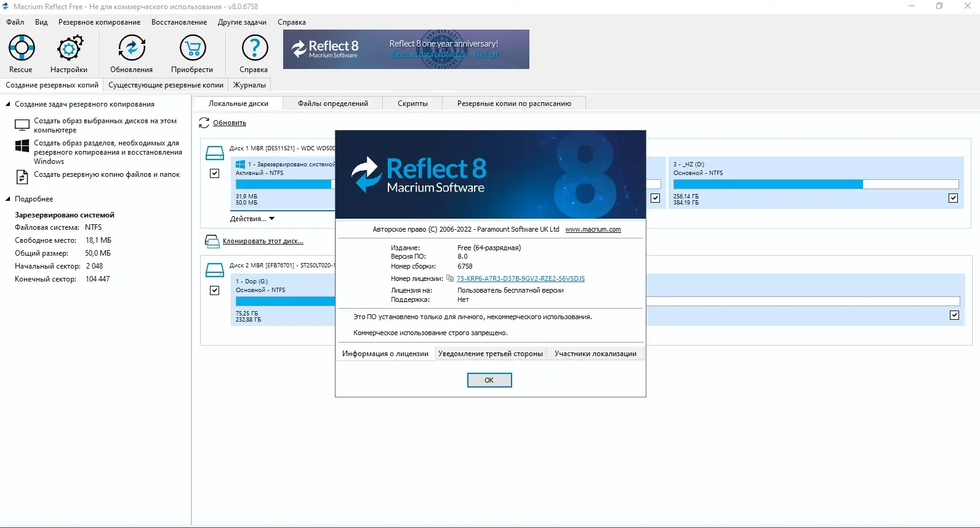Viewport: 980px width, 528px height.
Task: Switch to Существующие резервные копии tab
Action: [x=166, y=85]
